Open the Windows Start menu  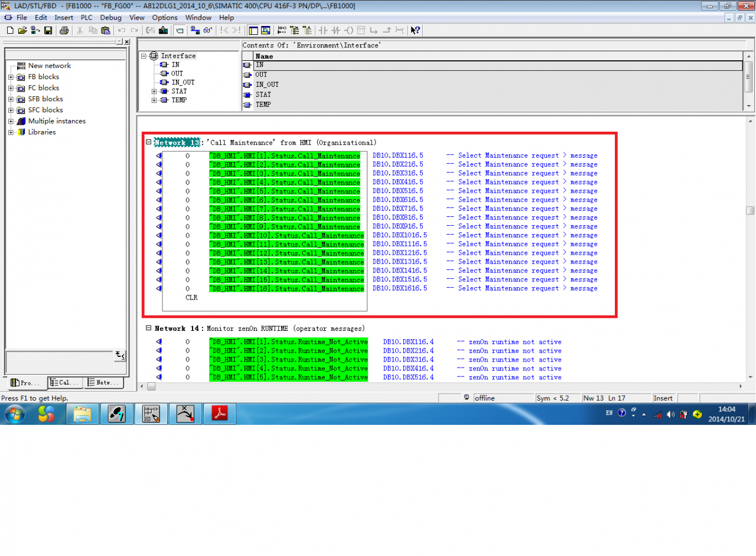point(15,414)
